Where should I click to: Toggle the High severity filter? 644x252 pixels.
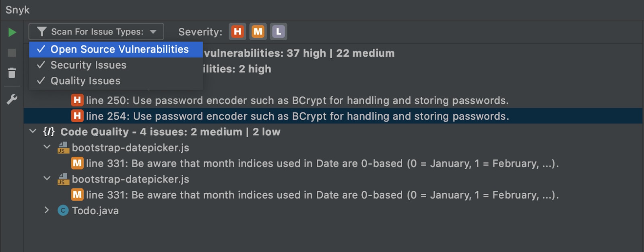(237, 31)
